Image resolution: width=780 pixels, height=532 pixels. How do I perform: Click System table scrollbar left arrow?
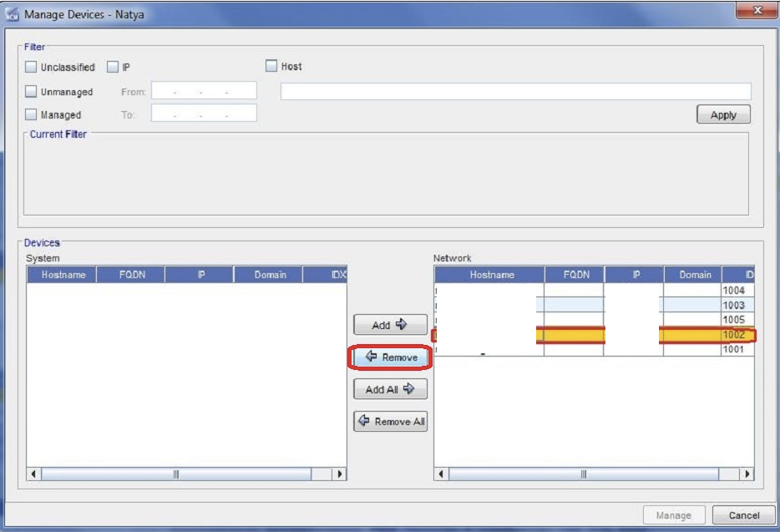(x=33, y=474)
